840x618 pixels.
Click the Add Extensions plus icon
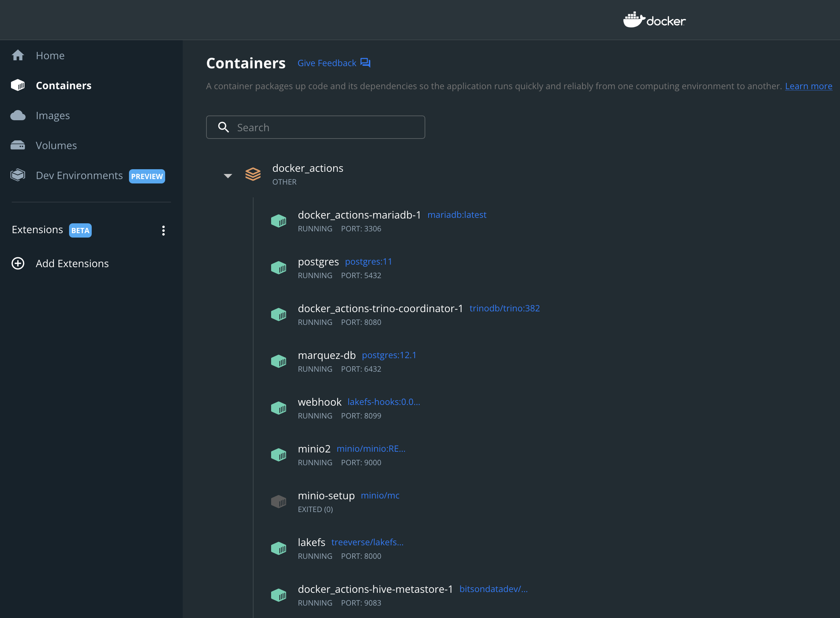tap(18, 263)
